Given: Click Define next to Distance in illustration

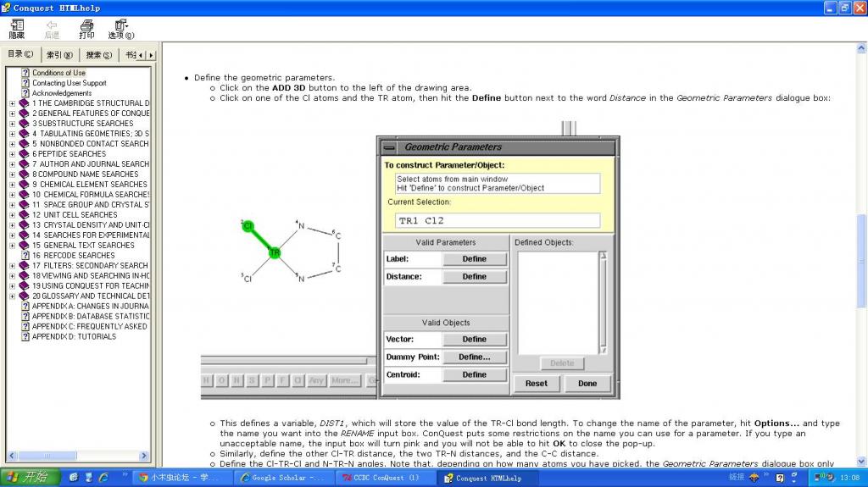Looking at the screenshot, I should [475, 277].
